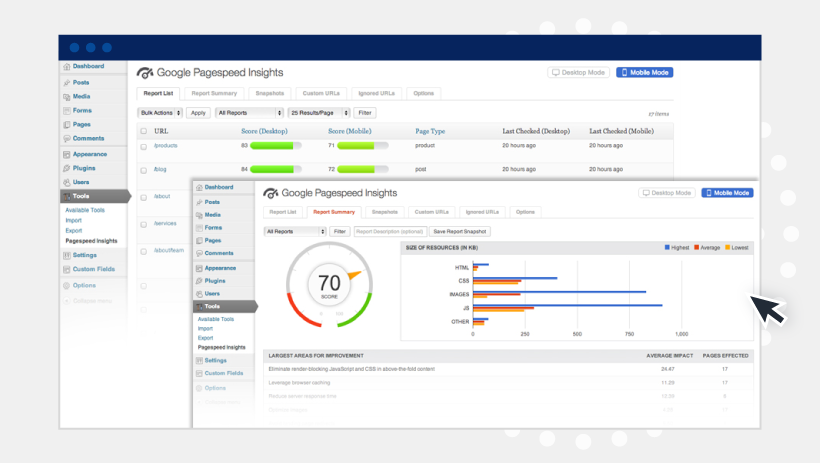Click mobile score bar for /blog
Viewport: 820px width, 463px height.
coord(363,170)
